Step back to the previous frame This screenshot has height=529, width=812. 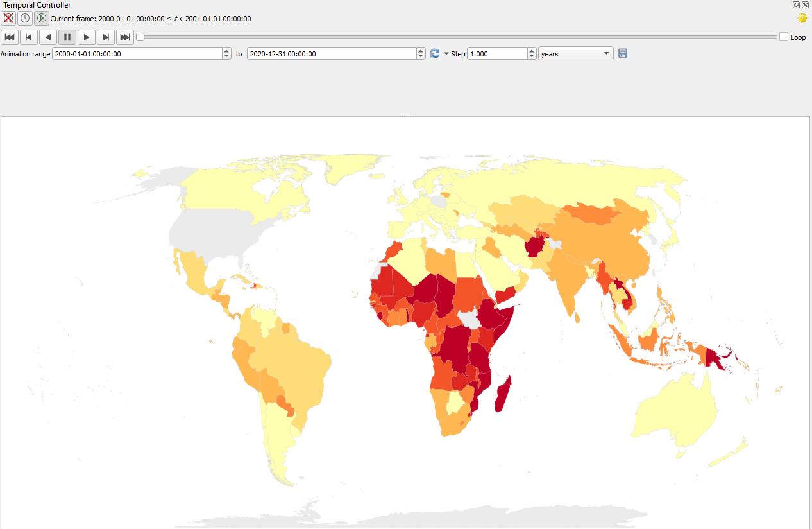pos(28,37)
